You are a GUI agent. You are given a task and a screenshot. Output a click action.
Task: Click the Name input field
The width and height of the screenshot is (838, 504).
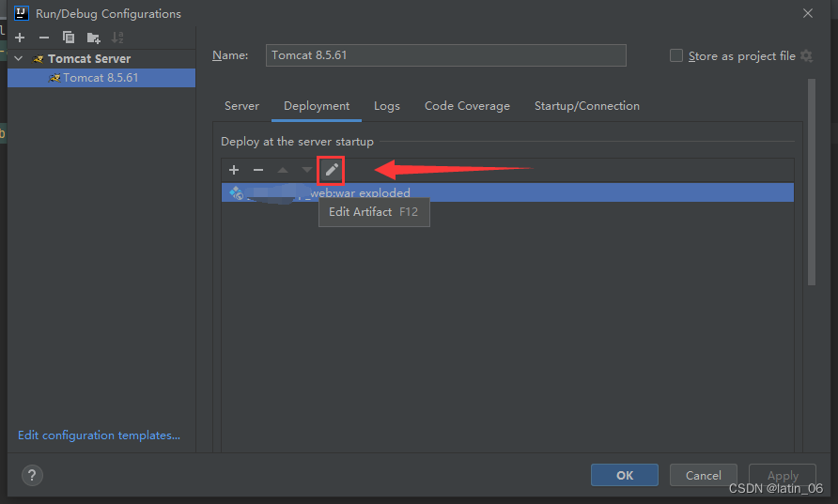point(445,55)
